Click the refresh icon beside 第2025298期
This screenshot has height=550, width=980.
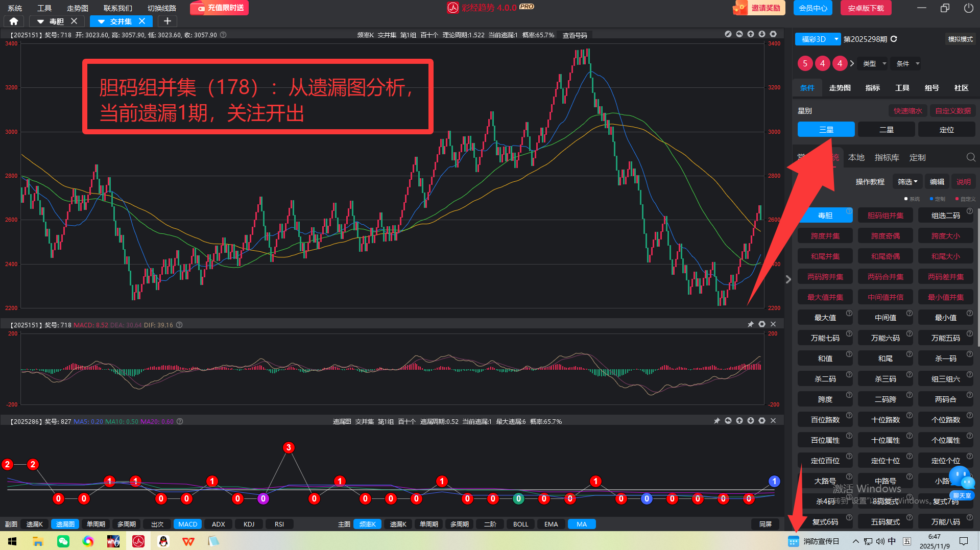894,39
